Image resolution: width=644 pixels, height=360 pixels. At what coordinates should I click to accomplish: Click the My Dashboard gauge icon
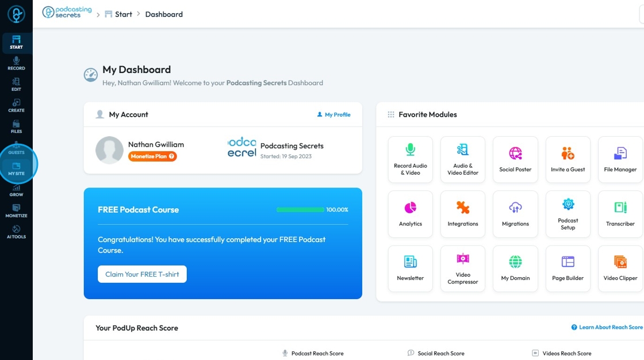(x=91, y=75)
